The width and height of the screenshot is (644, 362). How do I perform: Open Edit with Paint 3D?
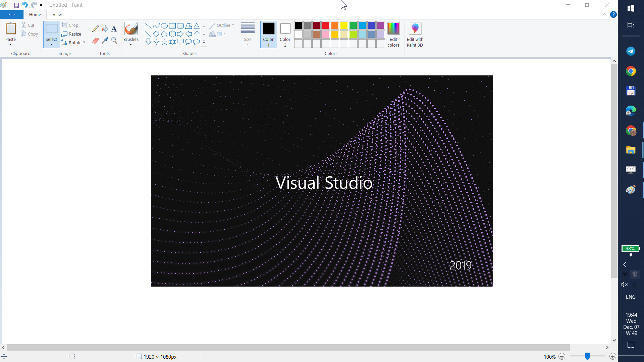pyautogui.click(x=415, y=35)
